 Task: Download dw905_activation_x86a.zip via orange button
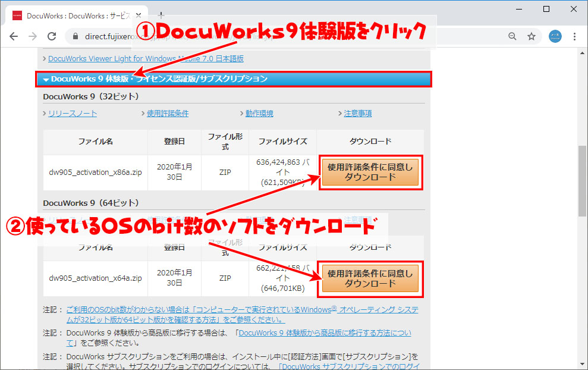pos(370,173)
